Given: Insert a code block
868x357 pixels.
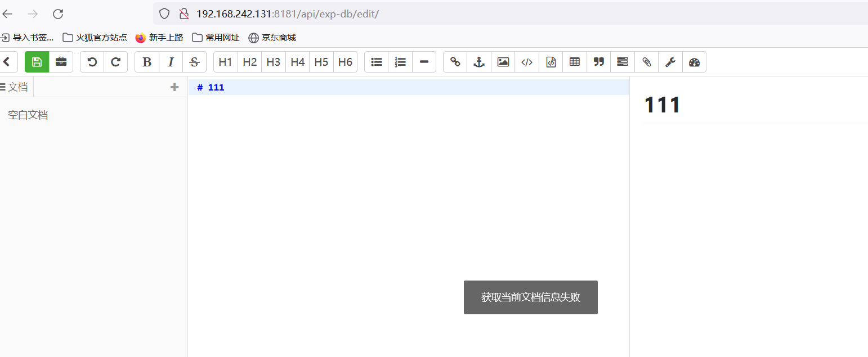Looking at the screenshot, I should point(551,62).
